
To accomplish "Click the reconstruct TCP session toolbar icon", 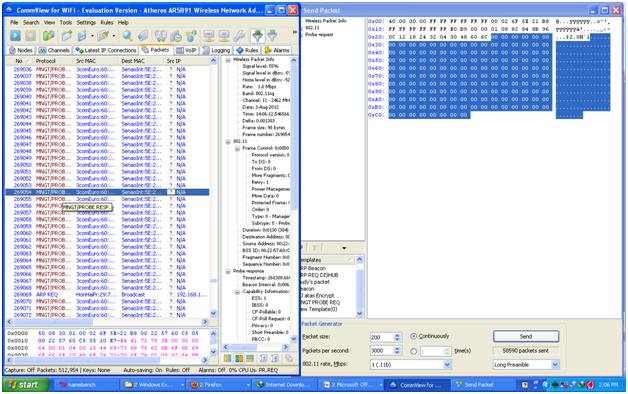I will click(160, 36).
